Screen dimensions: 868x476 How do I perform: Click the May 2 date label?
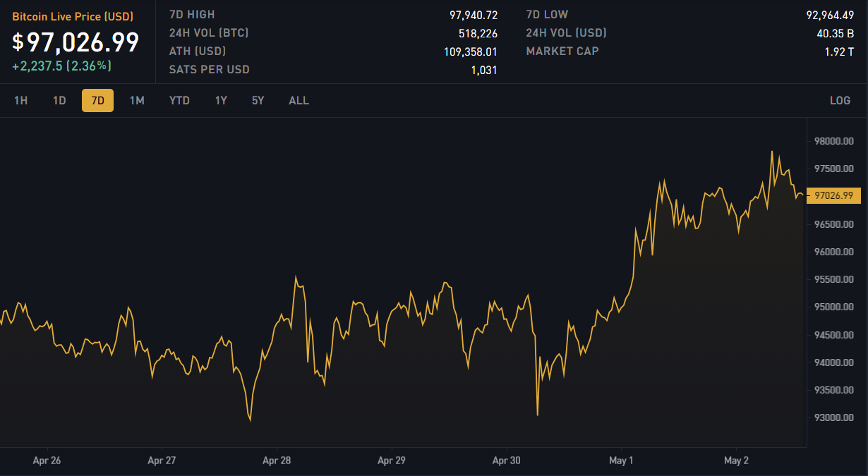736,461
